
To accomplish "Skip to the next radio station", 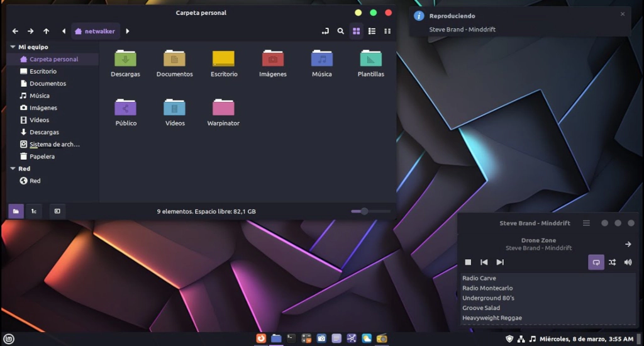I will (500, 262).
